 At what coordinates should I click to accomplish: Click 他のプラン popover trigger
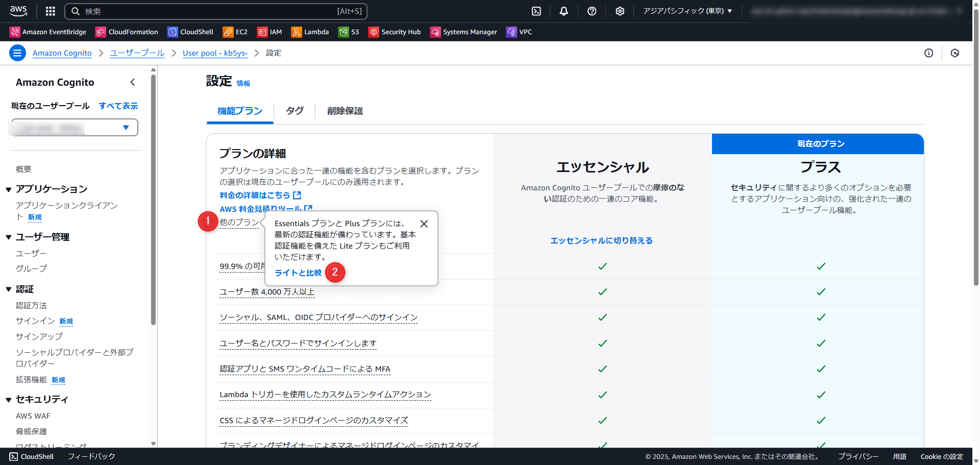tap(239, 223)
